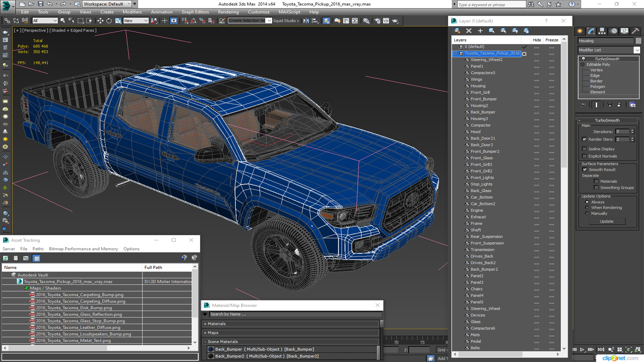
Task: Activate Rectangular Selection Region tool
Action: (x=80, y=21)
